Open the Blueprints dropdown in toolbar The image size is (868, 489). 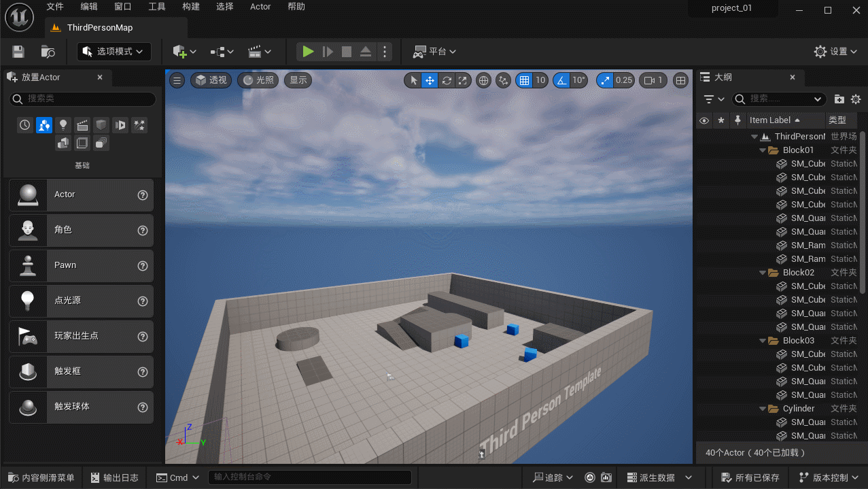222,52
